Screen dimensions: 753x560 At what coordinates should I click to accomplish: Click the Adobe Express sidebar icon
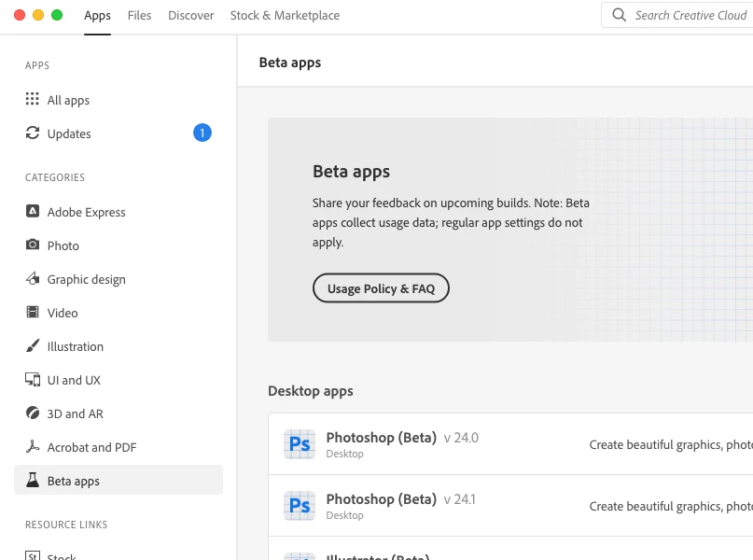[32, 211]
